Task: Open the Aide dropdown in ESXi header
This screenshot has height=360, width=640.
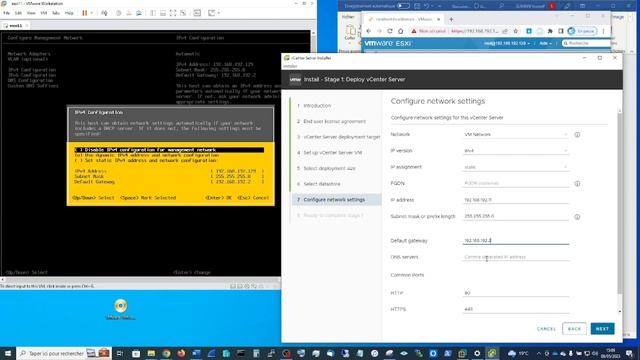Action: pyautogui.click(x=545, y=43)
